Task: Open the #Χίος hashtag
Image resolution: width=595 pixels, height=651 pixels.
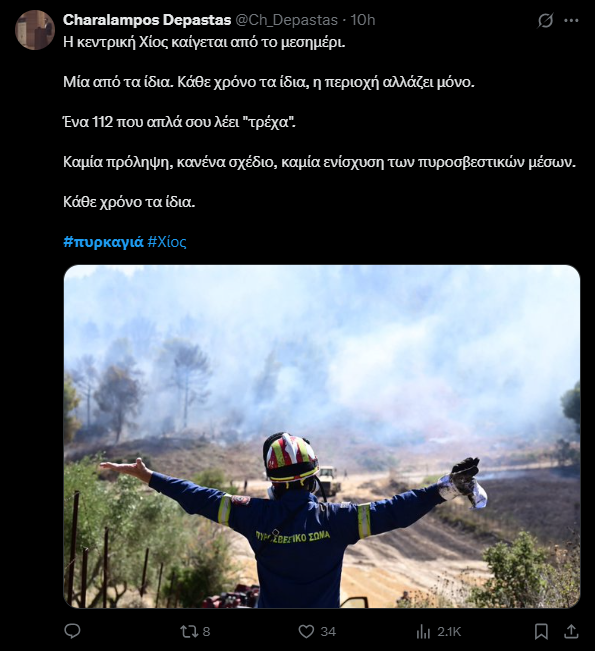Action: 167,242
